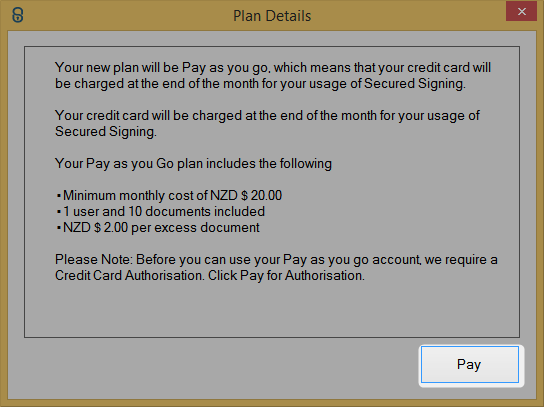This screenshot has width=544, height=407.
Task: Select the 'Your Pay as you Go plan includes' heading
Action: pyautogui.click(x=193, y=163)
